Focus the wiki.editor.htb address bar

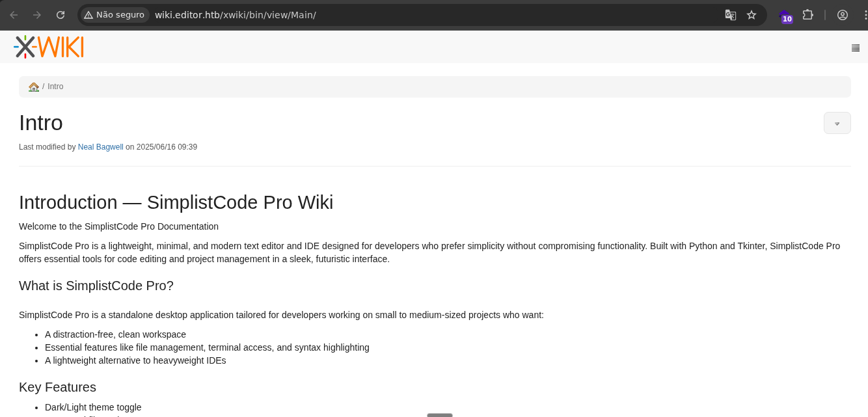pyautogui.click(x=390, y=15)
